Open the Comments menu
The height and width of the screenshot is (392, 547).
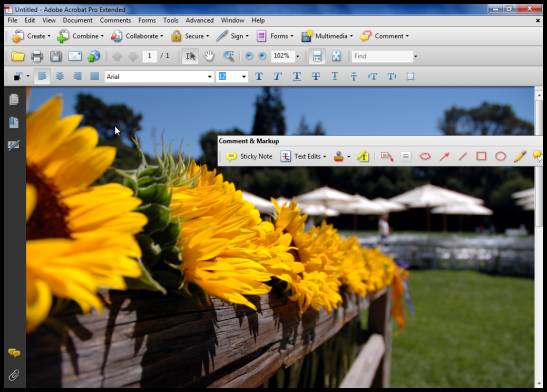click(115, 20)
